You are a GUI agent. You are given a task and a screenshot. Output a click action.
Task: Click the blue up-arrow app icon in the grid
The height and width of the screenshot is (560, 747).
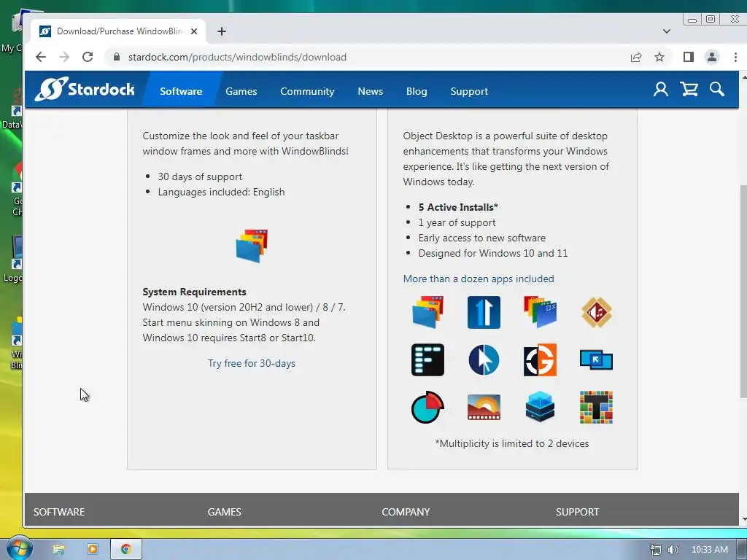(x=484, y=312)
